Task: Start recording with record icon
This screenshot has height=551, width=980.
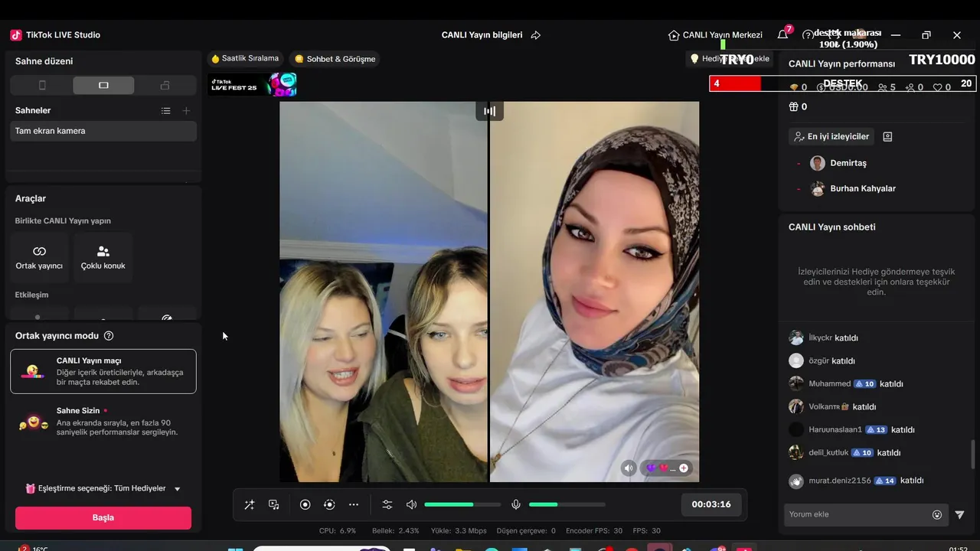Action: click(305, 504)
